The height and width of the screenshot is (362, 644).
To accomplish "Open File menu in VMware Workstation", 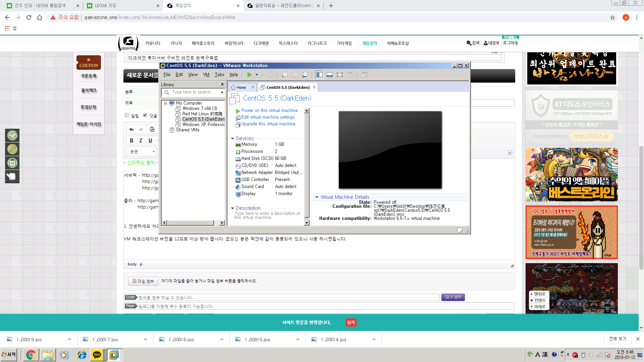I will pos(167,75).
